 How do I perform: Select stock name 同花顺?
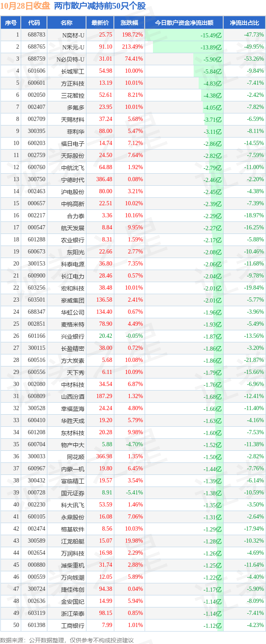pyautogui.click(x=76, y=457)
